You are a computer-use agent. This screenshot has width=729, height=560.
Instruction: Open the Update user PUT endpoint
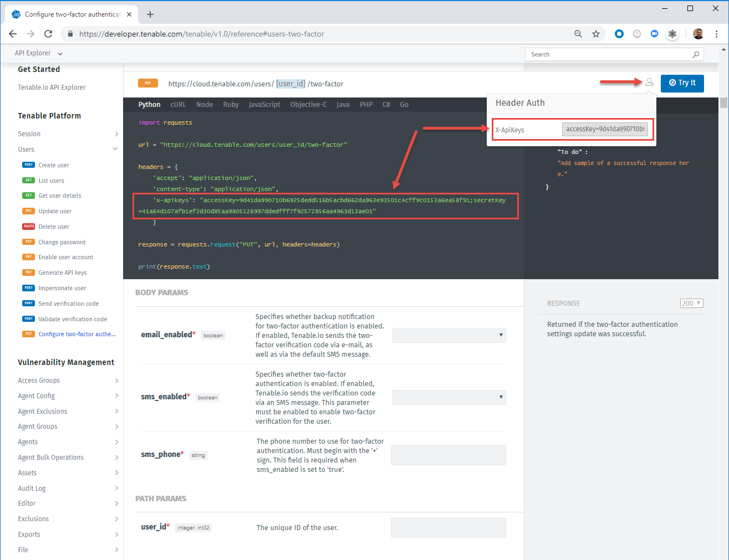coord(55,211)
